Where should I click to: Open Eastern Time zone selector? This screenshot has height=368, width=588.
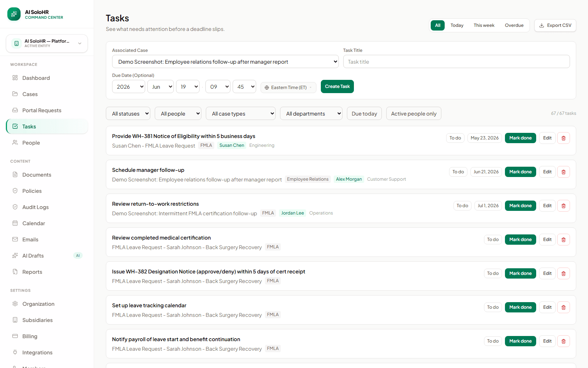click(288, 88)
